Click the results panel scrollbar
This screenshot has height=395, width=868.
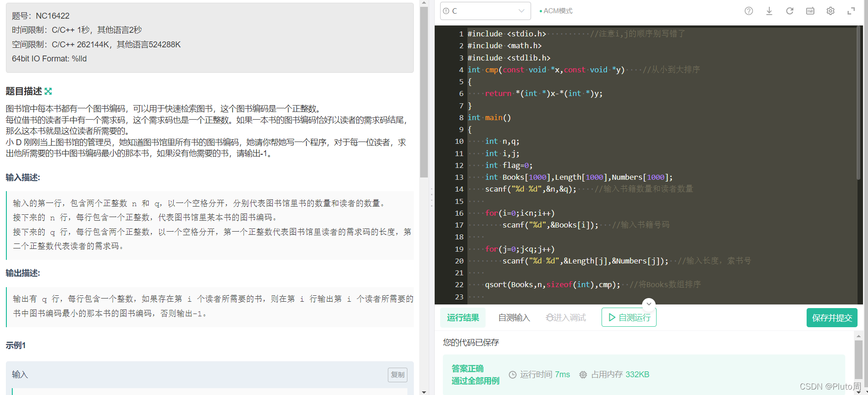click(858, 360)
